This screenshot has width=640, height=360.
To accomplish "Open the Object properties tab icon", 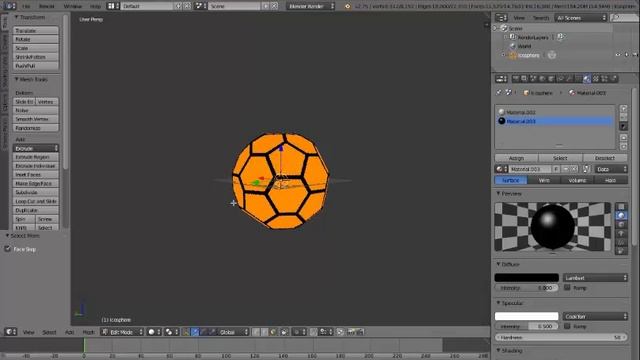I will coord(551,79).
